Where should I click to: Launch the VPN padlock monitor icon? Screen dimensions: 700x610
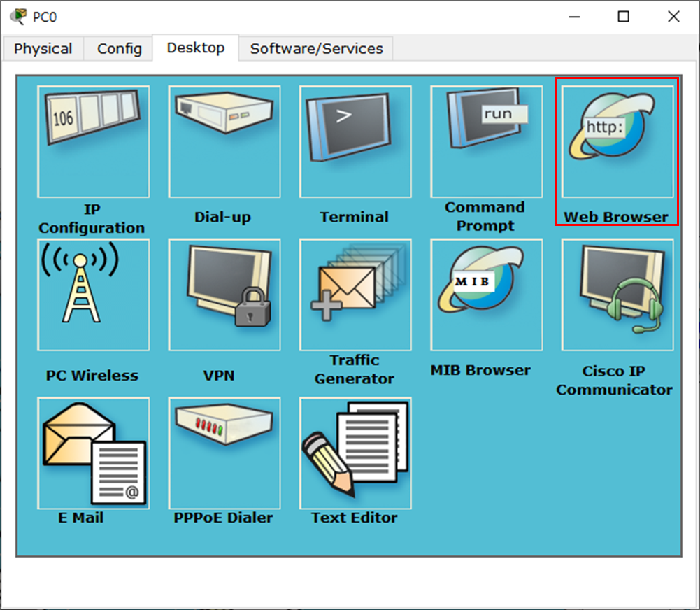pyautogui.click(x=224, y=295)
